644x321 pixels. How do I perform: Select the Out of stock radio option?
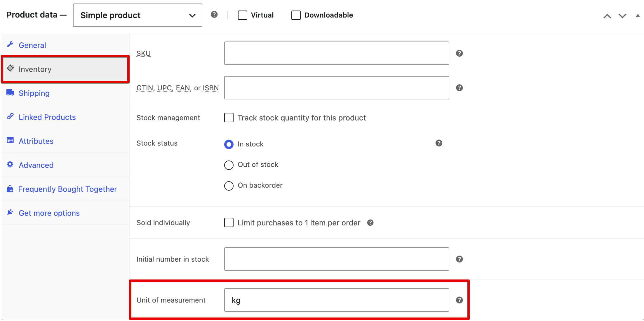[229, 165]
